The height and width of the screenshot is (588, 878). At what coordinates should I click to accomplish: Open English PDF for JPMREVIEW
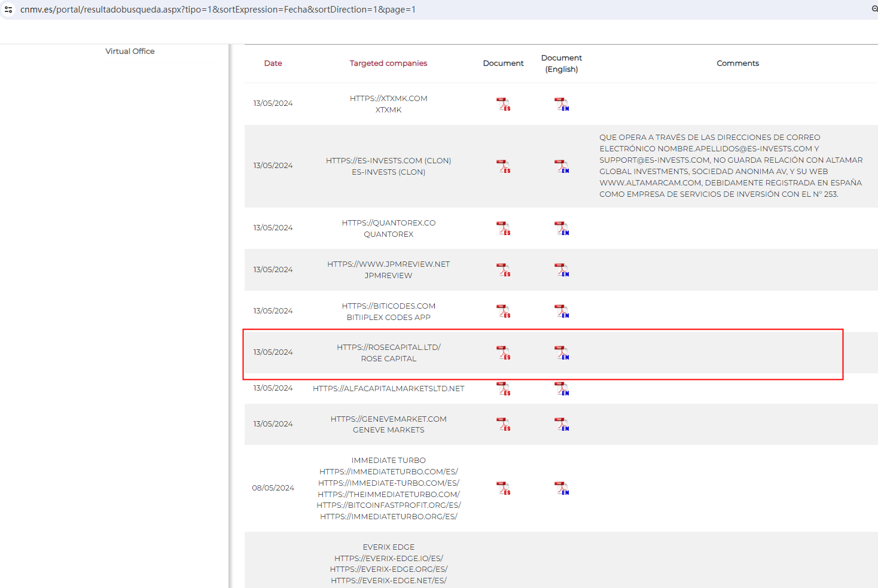[562, 270]
